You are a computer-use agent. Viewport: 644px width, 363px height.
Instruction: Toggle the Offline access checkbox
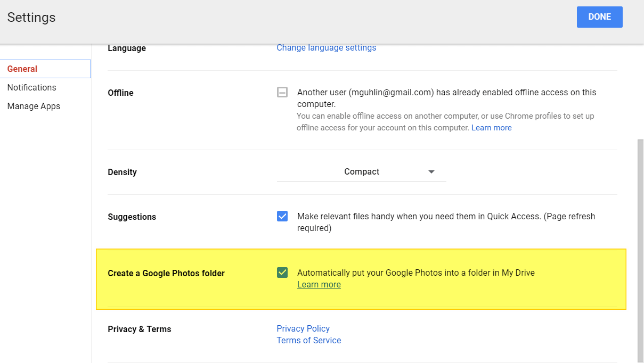tap(282, 92)
